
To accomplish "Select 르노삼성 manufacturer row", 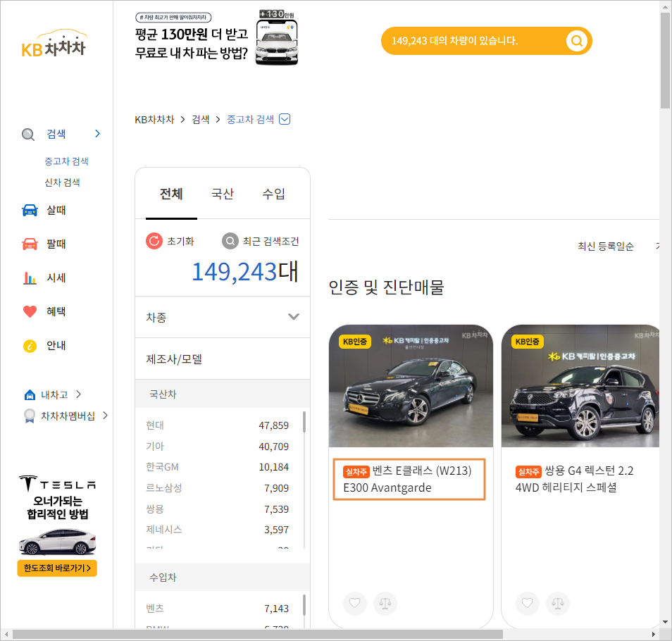I will 217,488.
